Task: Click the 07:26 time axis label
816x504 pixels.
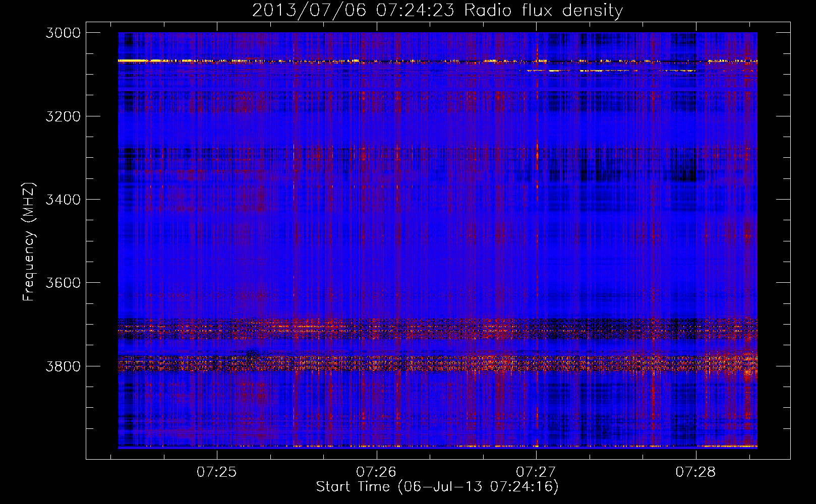Action: click(376, 472)
